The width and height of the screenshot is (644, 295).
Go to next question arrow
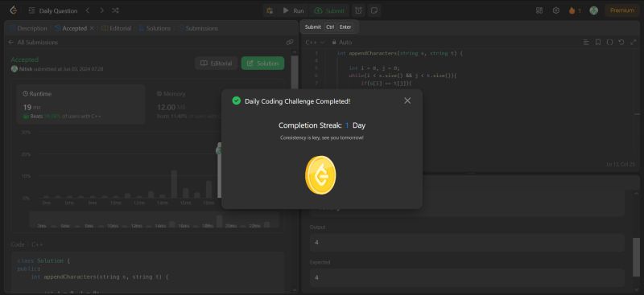tap(102, 10)
